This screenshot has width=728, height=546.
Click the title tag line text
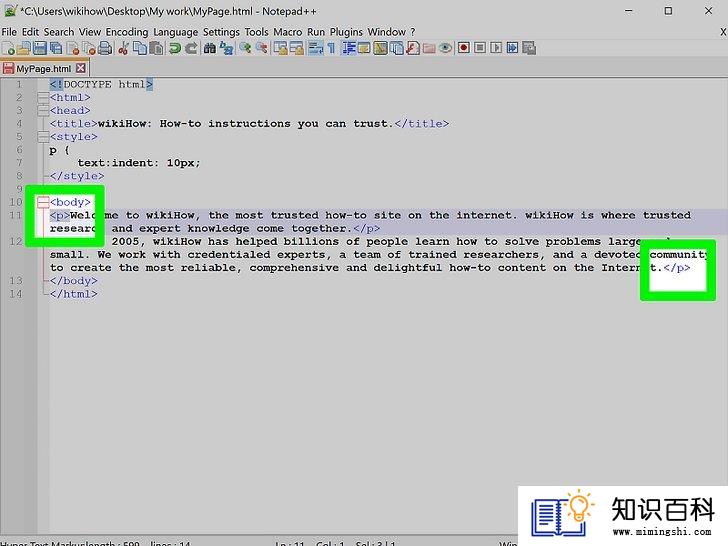249,124
